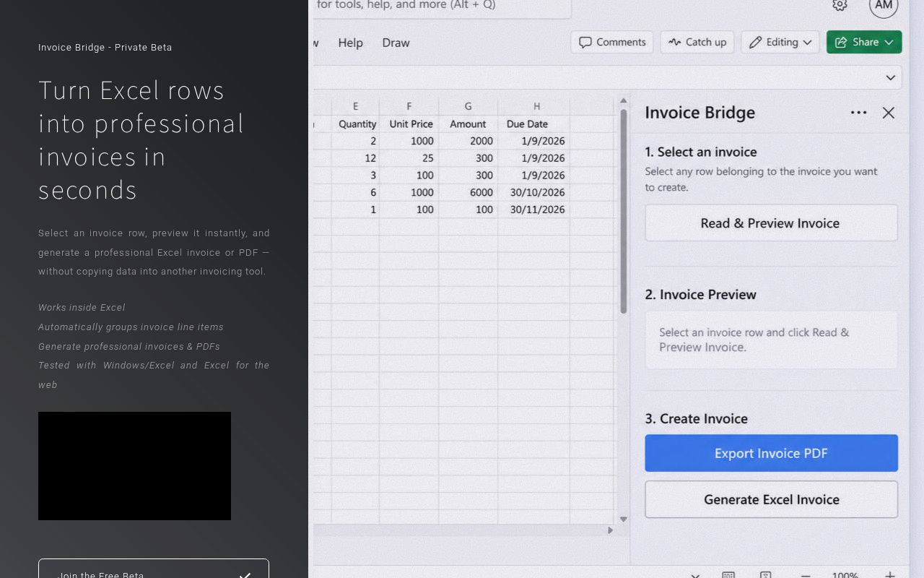Viewport: 924px width, 578px height.
Task: Select column G header
Action: coord(468,106)
